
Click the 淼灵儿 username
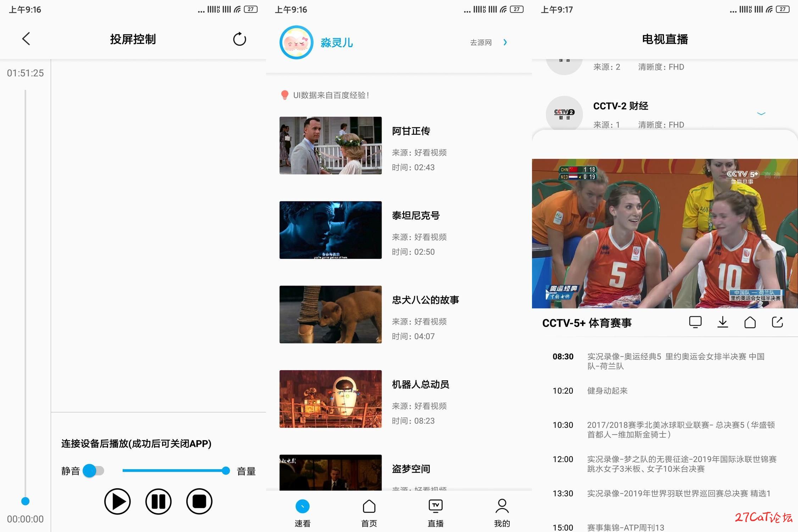337,43
